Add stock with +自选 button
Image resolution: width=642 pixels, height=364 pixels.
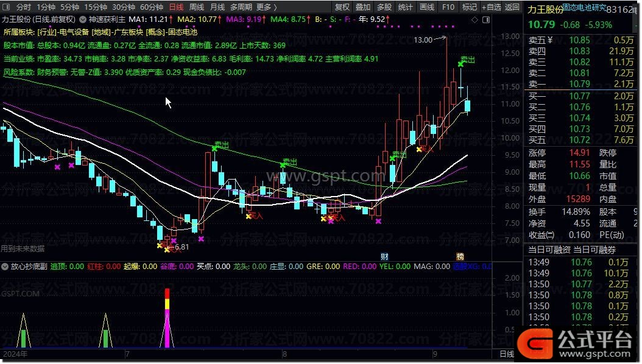click(x=491, y=7)
